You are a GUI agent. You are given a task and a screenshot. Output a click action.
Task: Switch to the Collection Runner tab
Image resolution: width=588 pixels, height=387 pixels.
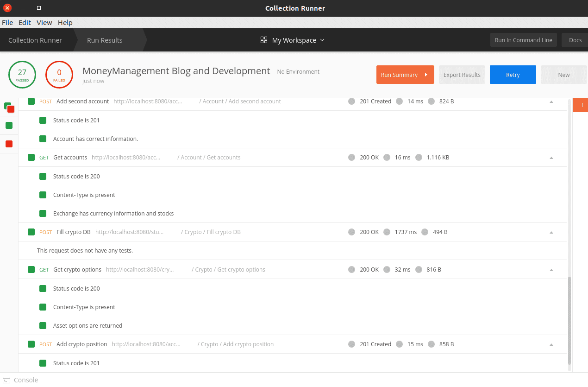[35, 40]
